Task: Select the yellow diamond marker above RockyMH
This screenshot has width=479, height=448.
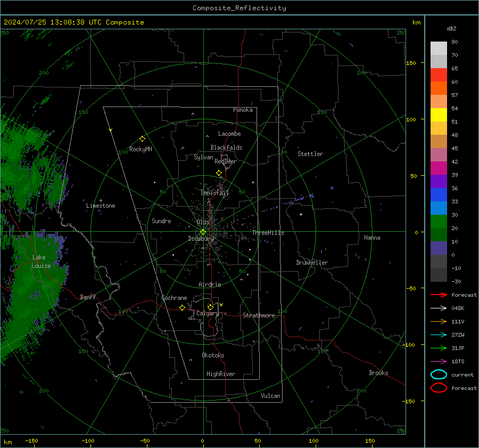Action: tap(142, 139)
